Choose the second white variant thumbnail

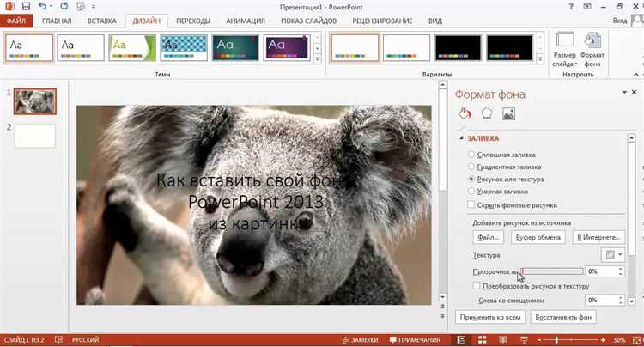tap(406, 48)
